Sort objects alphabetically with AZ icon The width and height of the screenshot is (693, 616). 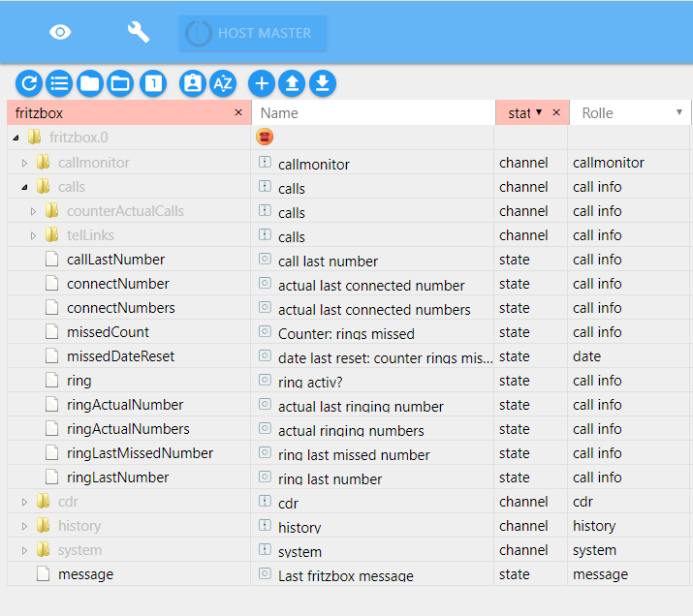[223, 83]
